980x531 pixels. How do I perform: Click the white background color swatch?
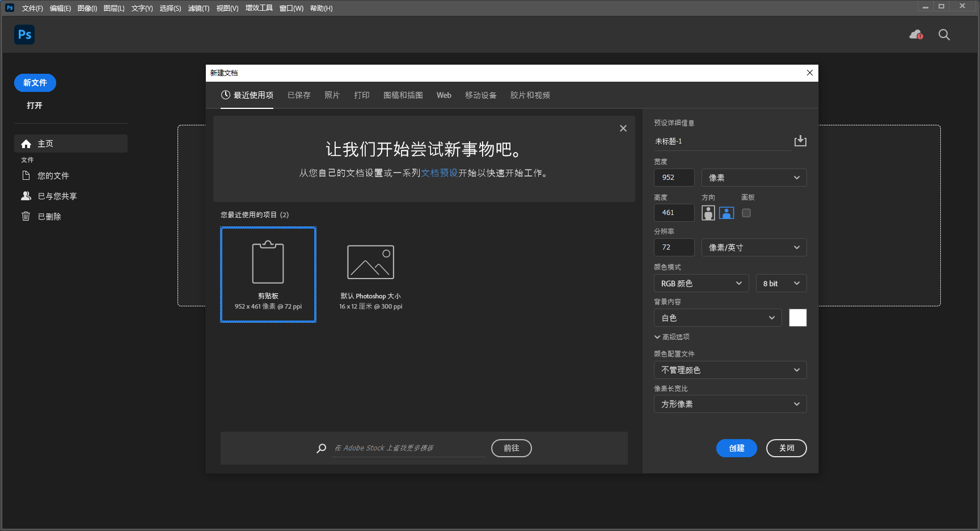[x=797, y=318]
